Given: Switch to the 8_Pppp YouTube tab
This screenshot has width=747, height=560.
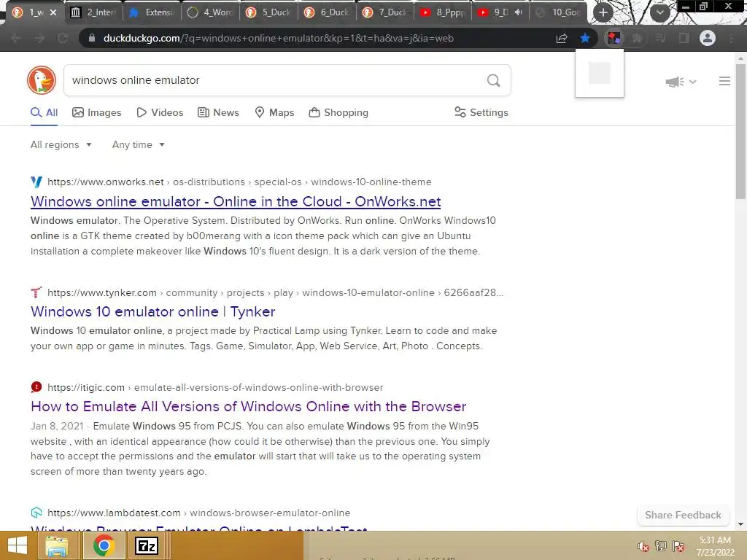Looking at the screenshot, I should 444,12.
